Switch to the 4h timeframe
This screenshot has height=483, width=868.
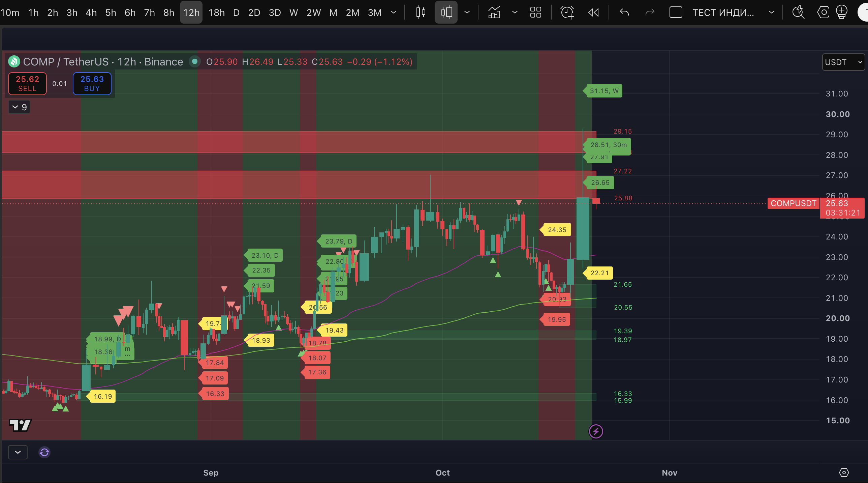(x=91, y=12)
